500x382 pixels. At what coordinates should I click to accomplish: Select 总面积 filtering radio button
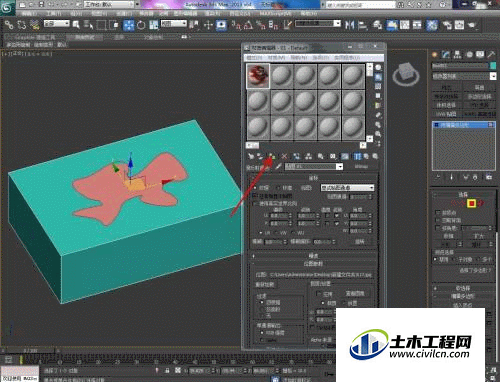(x=261, y=309)
